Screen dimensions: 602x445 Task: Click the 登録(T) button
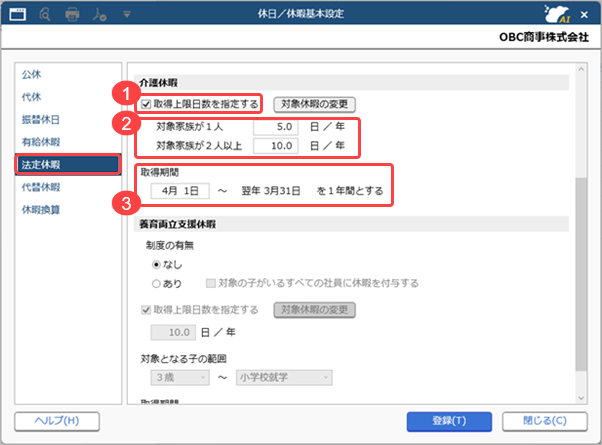(449, 421)
